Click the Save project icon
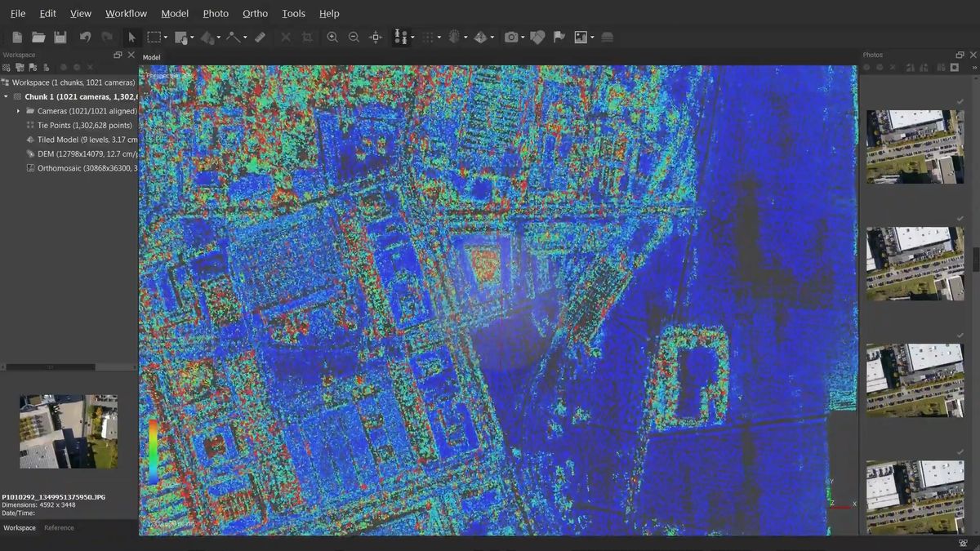 60,37
